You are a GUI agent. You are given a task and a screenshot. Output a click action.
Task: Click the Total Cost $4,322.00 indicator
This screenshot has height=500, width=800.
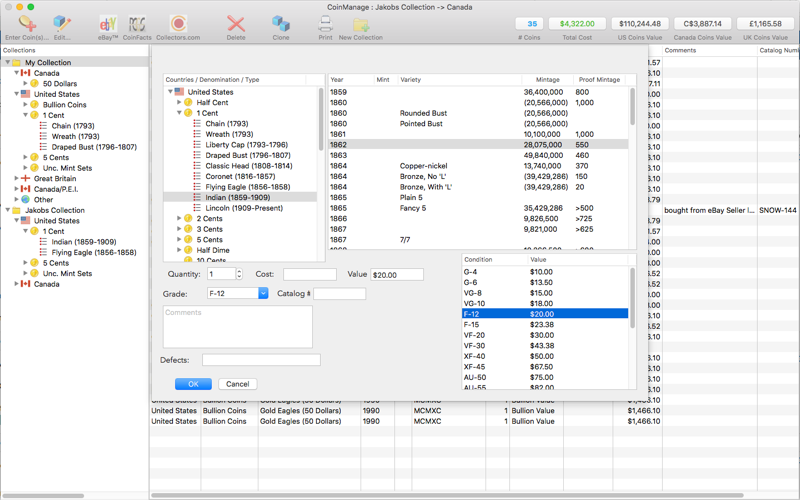577,23
